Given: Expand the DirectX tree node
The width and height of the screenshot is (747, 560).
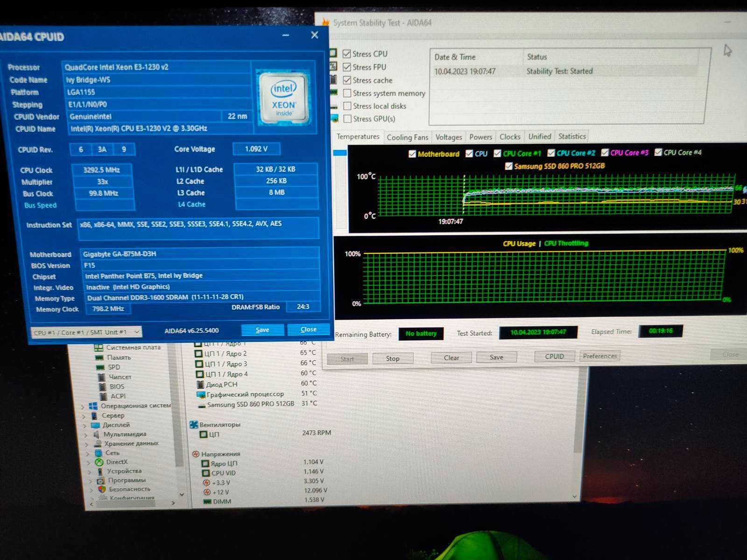Looking at the screenshot, I should click(88, 462).
